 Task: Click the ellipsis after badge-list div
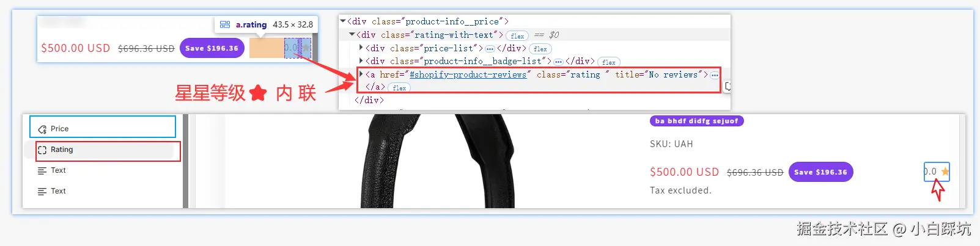tap(558, 62)
